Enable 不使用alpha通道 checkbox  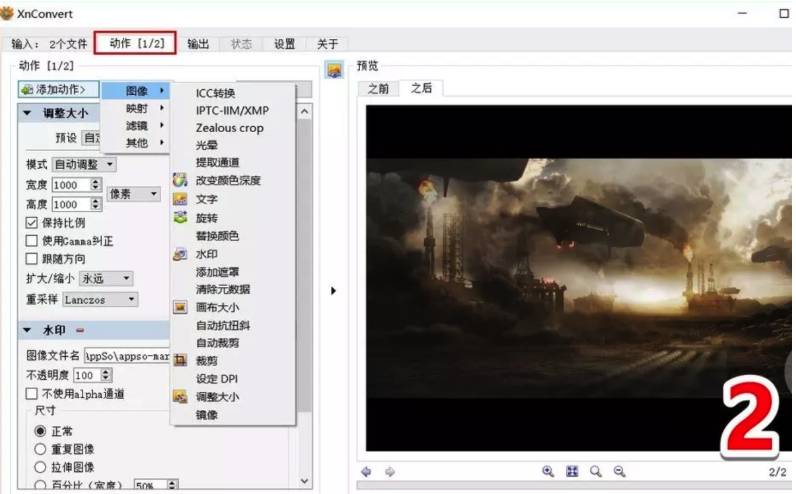coord(31,393)
